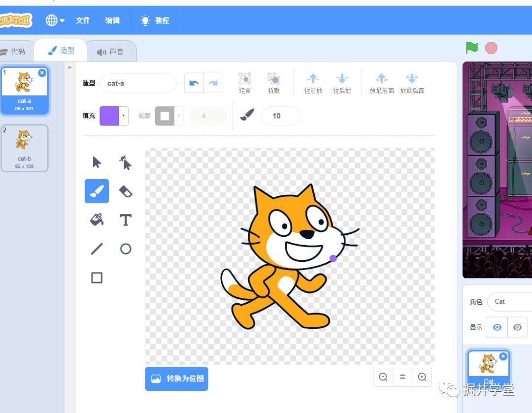
Task: Open the 教程 (Tutorials) menu
Action: [x=155, y=20]
